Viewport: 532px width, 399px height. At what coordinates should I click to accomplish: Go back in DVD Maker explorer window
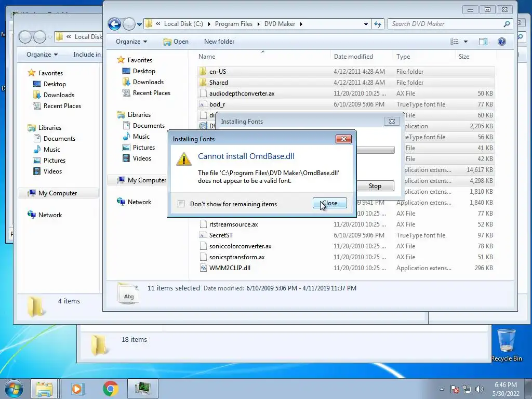114,24
